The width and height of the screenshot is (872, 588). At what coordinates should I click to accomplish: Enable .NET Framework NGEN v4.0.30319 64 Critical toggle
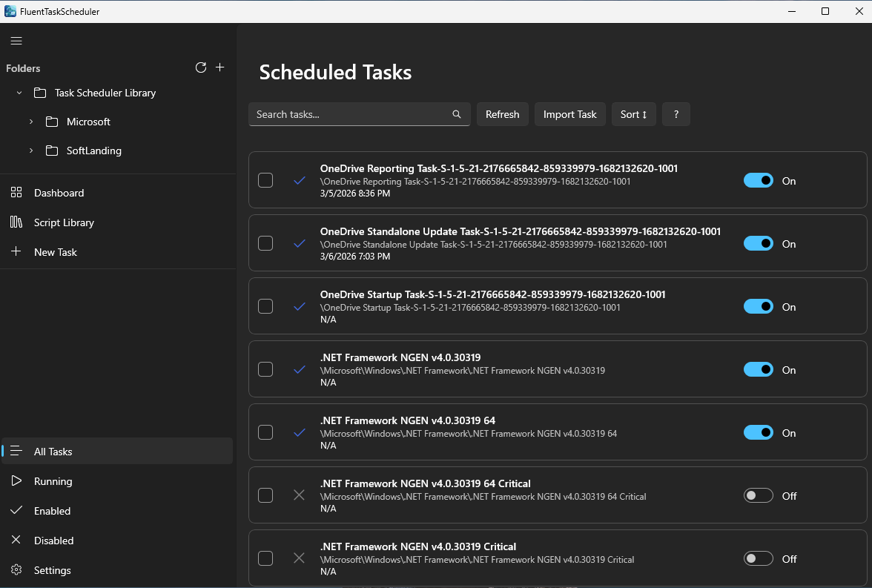(x=758, y=495)
